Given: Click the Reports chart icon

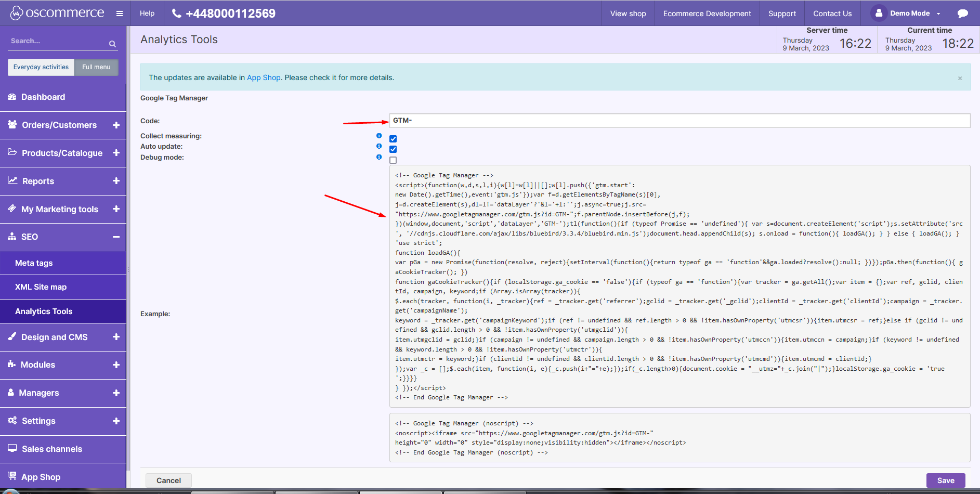Looking at the screenshot, I should 12,180.
